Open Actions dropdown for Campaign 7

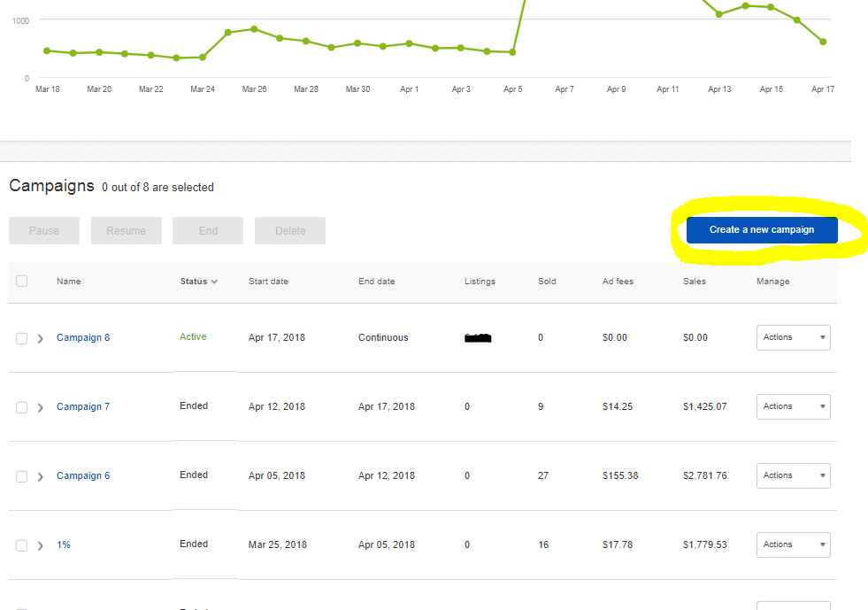pos(793,406)
